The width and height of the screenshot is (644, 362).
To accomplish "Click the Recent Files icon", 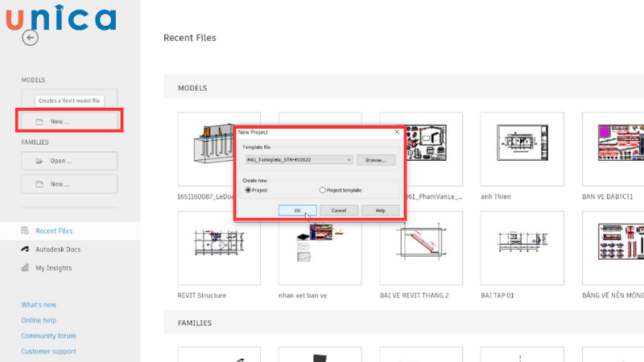I will click(25, 231).
